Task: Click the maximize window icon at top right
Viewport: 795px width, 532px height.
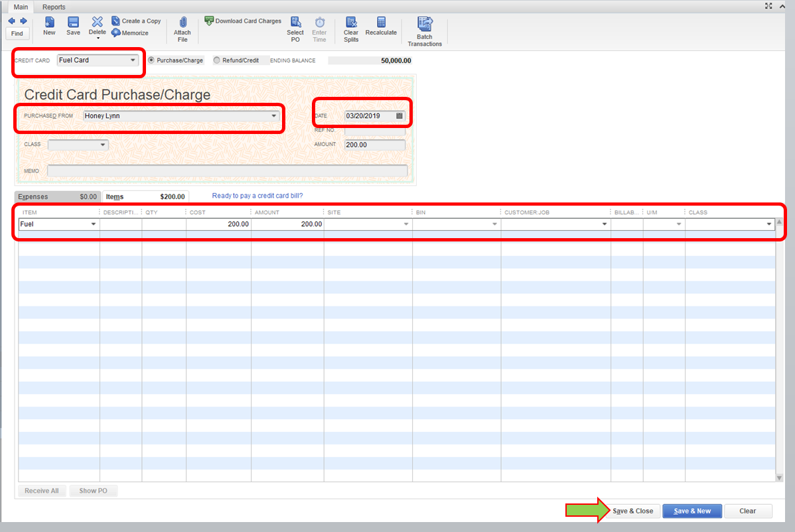Action: coord(768,6)
